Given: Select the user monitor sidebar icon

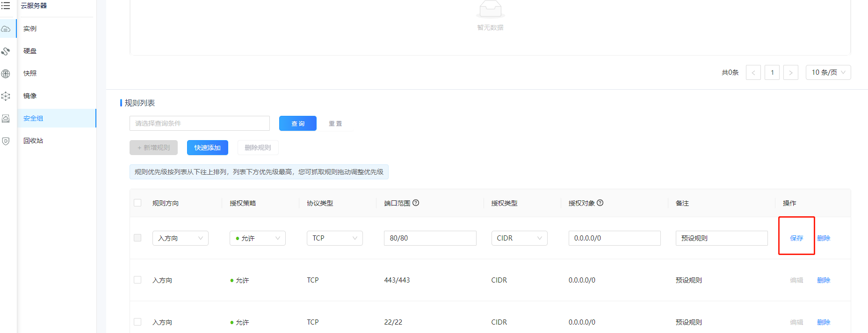Looking at the screenshot, I should [6, 119].
